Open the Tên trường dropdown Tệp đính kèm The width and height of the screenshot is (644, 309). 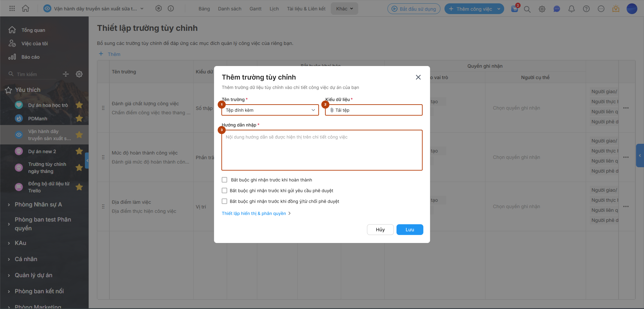pyautogui.click(x=270, y=110)
